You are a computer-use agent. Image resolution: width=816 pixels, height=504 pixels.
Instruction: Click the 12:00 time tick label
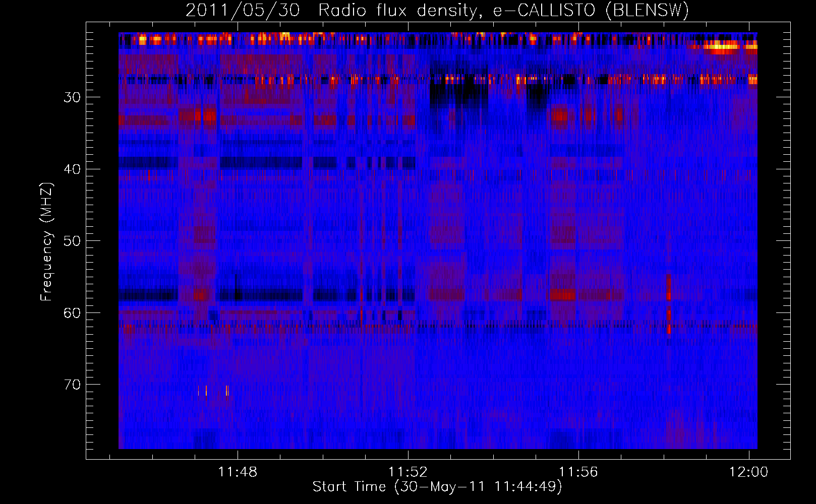point(748,472)
